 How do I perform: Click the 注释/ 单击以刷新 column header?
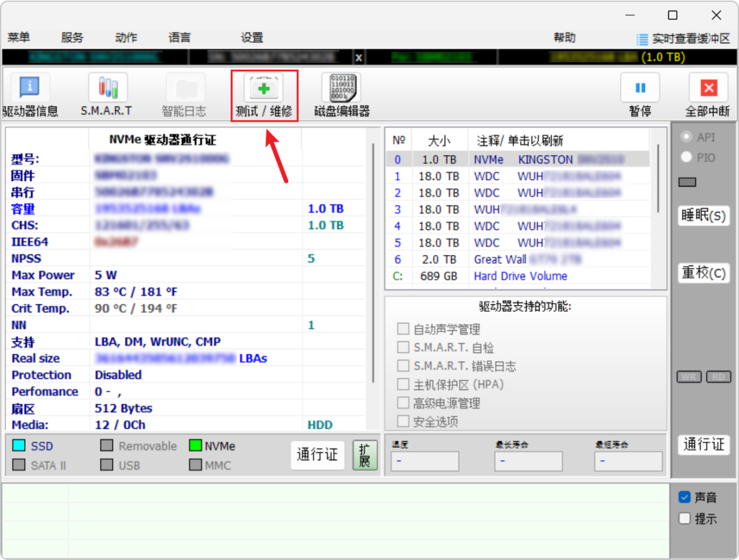(x=520, y=140)
